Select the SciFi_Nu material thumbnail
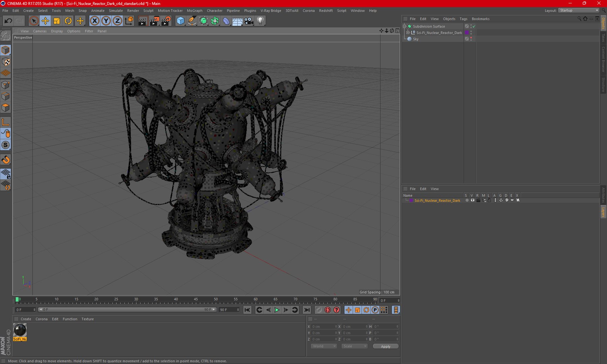 coord(20,330)
